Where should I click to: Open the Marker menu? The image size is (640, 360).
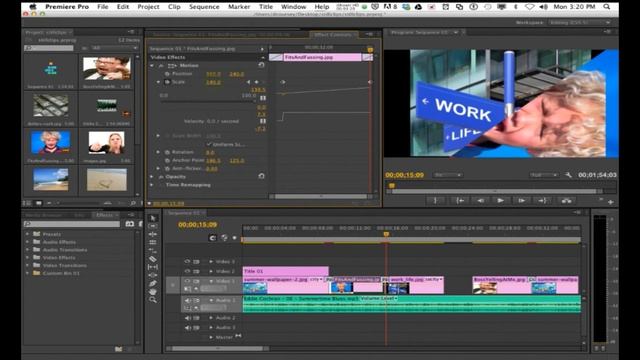(x=239, y=7)
